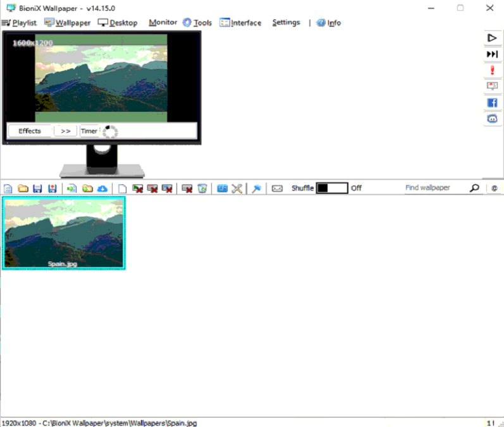Viewport: 504px width, 427px height.
Task: Open the Playlist menu
Action: tap(20, 23)
